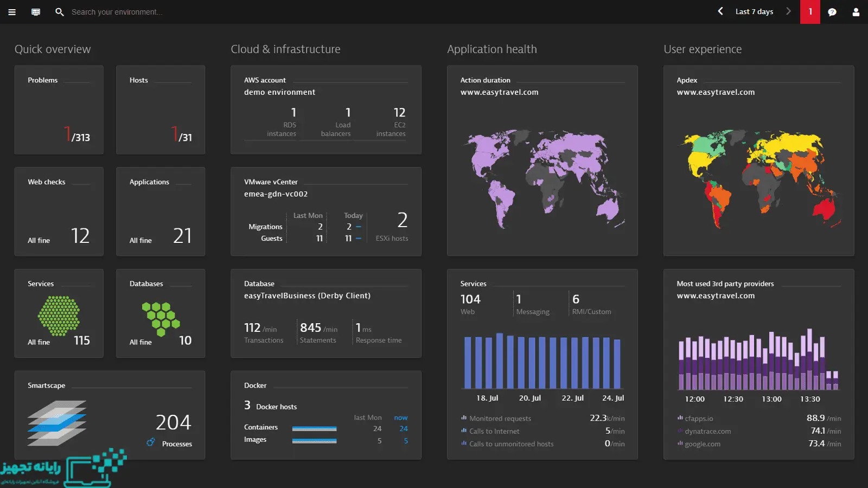Click the 3rd party providers stacked chart

tap(758, 359)
